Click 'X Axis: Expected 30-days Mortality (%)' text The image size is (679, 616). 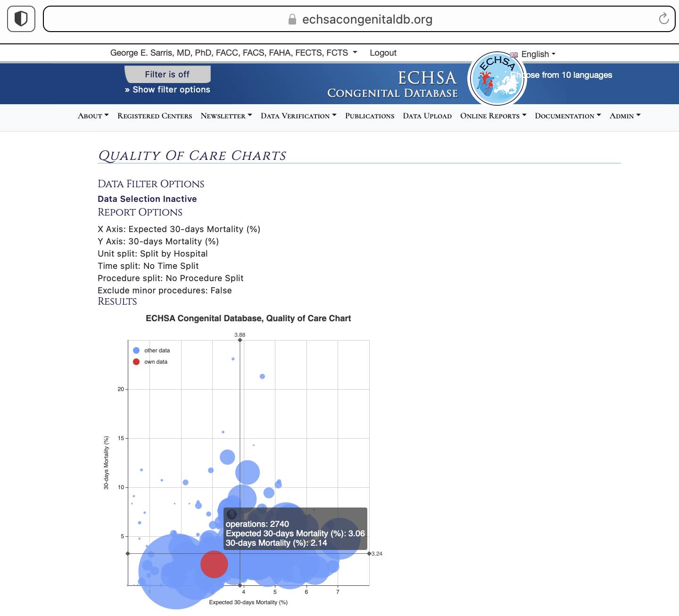point(179,229)
